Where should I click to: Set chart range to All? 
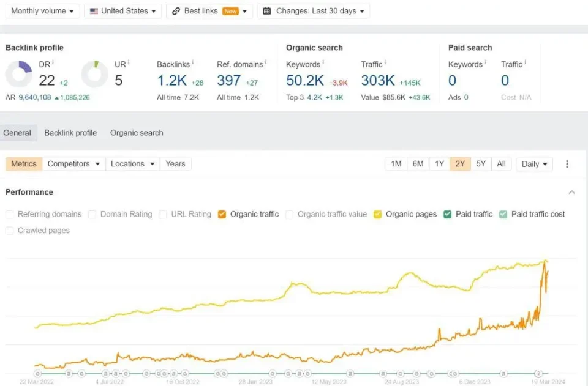(501, 164)
